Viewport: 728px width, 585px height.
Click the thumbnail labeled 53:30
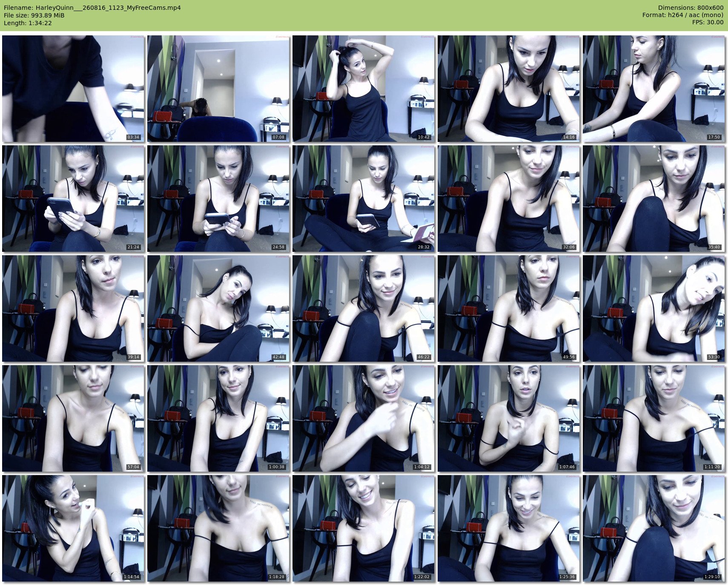tap(654, 308)
